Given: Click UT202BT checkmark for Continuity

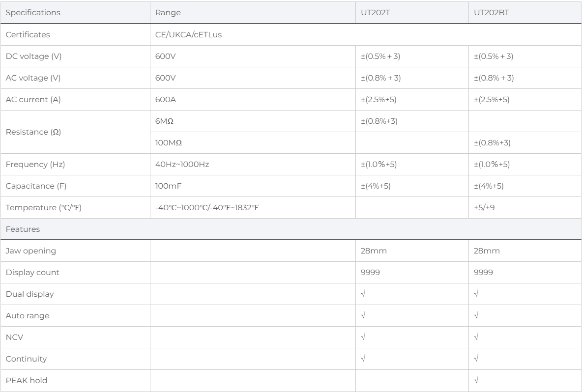Looking at the screenshot, I should click(476, 358).
